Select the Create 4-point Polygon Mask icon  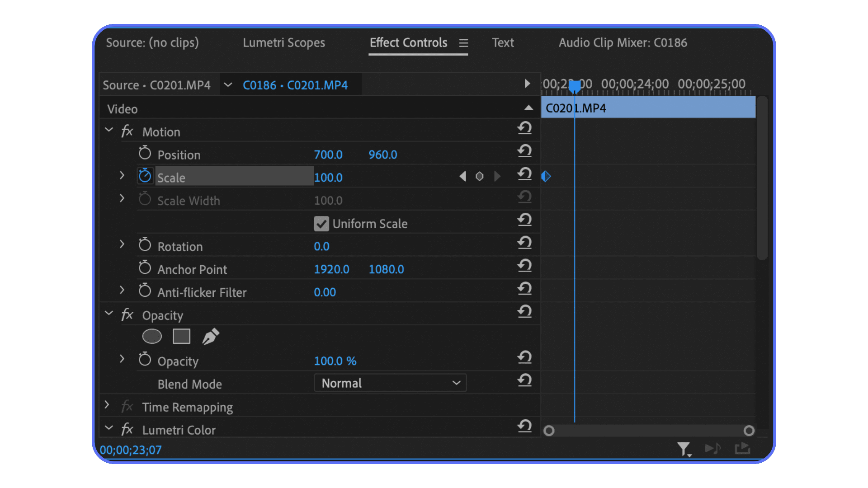point(181,336)
